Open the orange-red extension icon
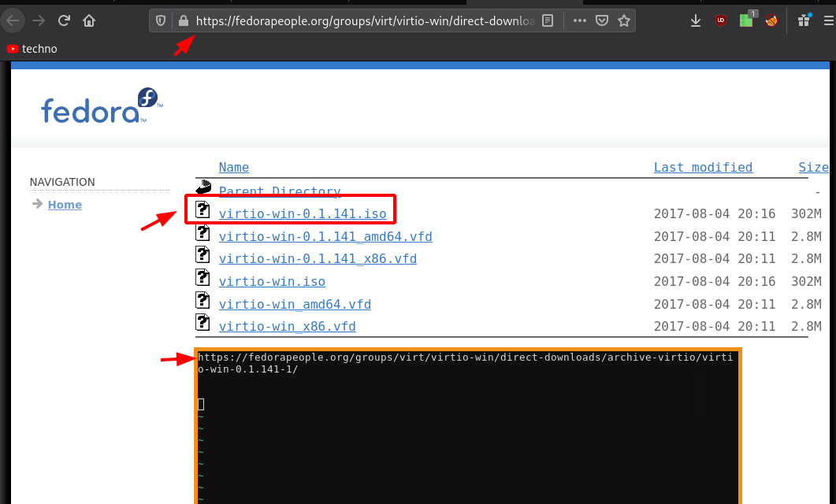Screen dimensions: 836x504 click(x=771, y=20)
